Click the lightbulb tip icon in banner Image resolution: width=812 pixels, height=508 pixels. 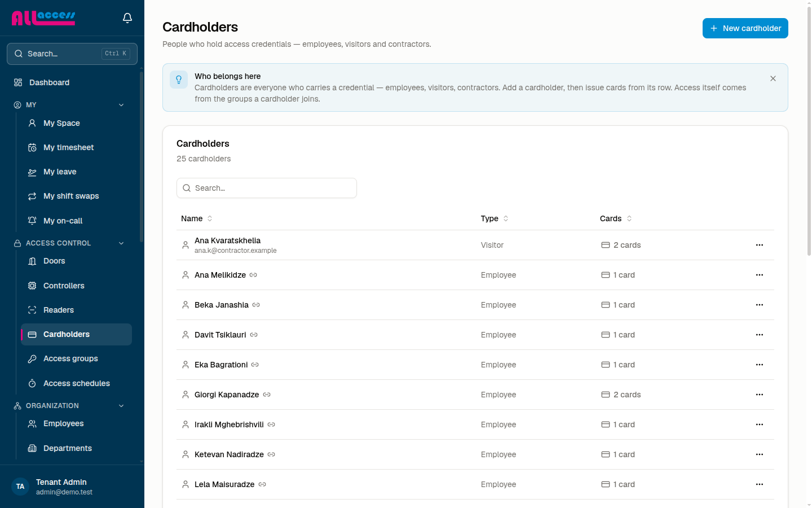tap(179, 80)
